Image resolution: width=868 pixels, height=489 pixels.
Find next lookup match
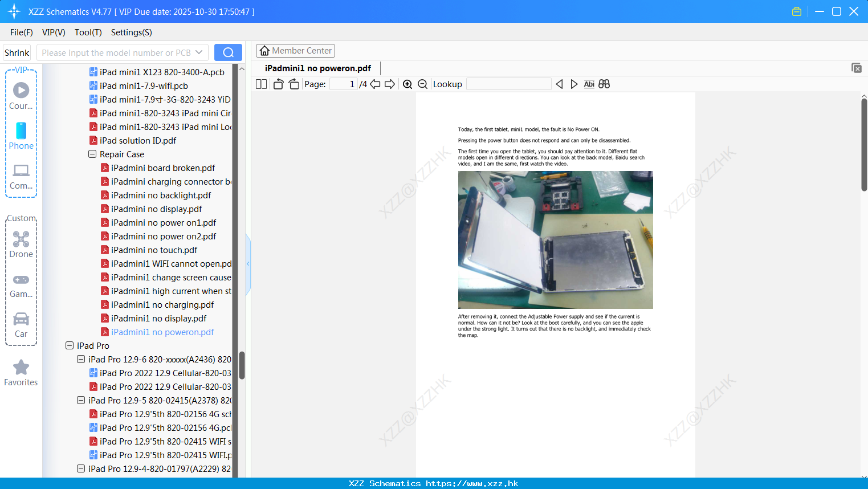[x=574, y=84]
